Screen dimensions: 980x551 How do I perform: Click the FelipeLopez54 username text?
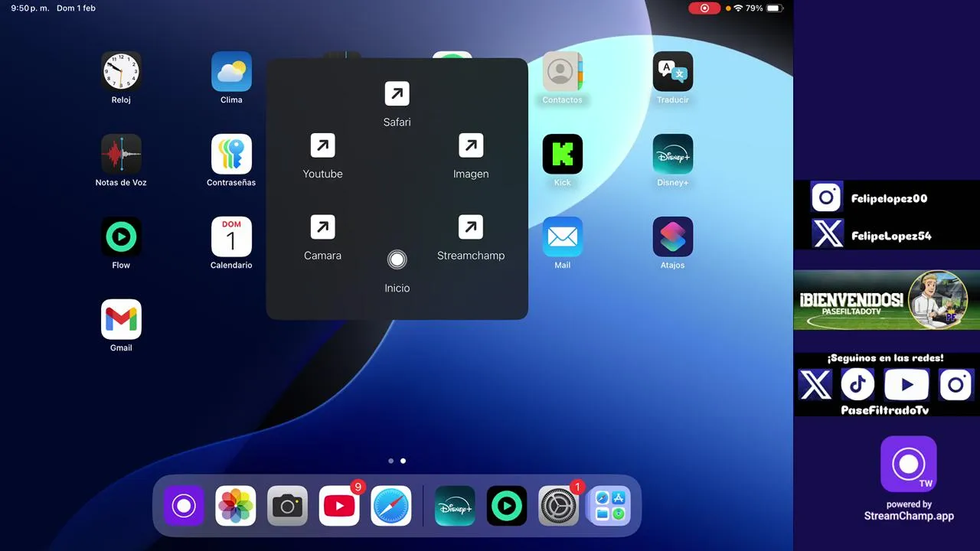[x=891, y=236]
